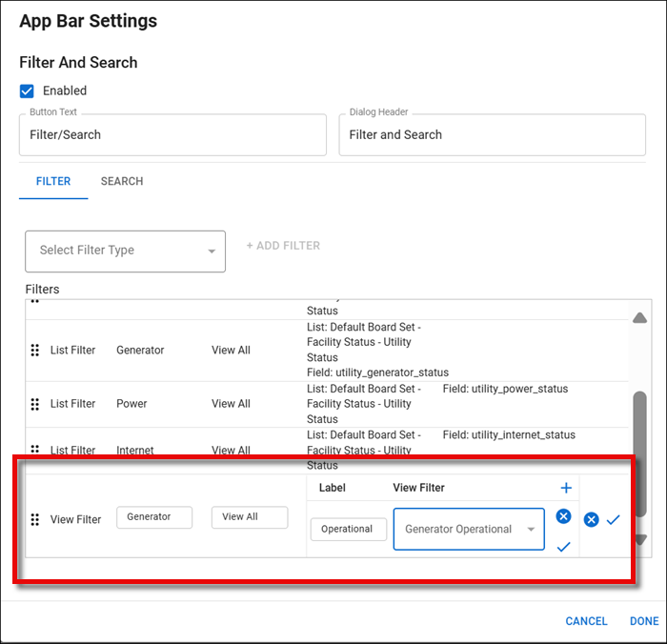Image resolution: width=667 pixels, height=644 pixels.
Task: Remove the Operational view filter entry with its X icon
Action: coord(563,516)
